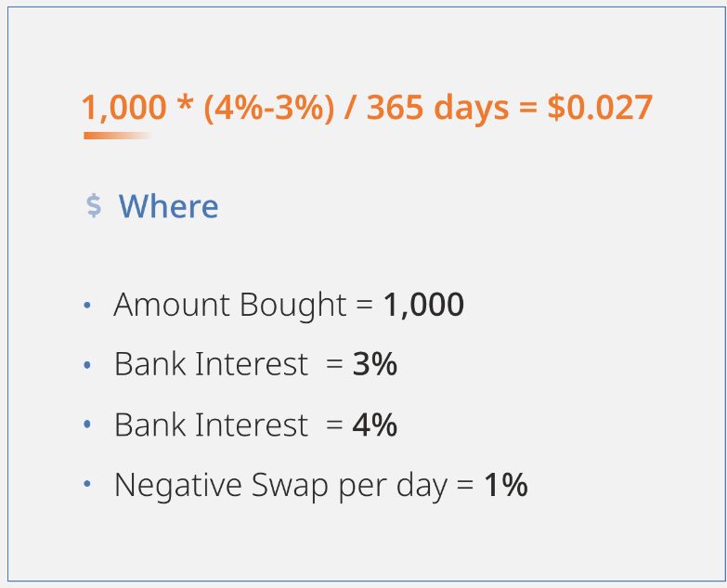Click the bold 4% value
This screenshot has width=727, height=588.
(x=374, y=425)
